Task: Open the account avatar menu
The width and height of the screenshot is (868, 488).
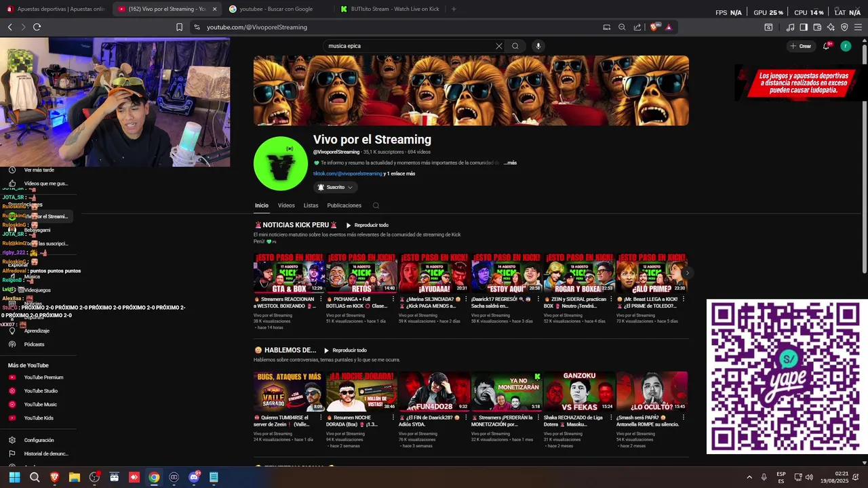Action: [x=846, y=46]
